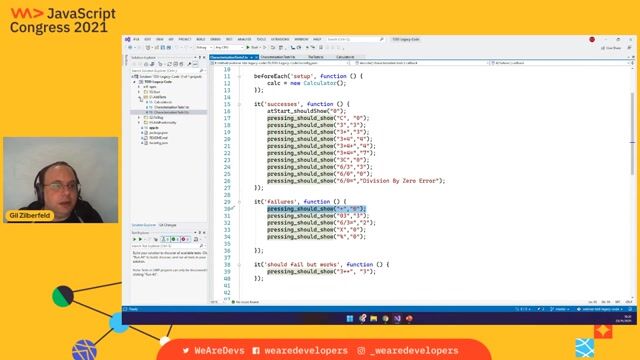Select tsconfig.json in Solution Explorer
Viewport: 640px width, 360px height.
pos(158,143)
